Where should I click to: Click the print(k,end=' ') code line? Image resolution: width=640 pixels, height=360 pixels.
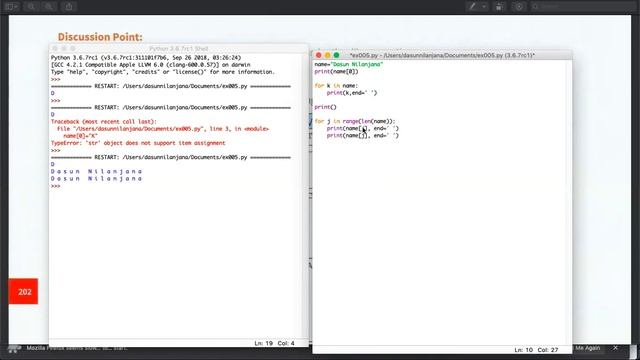point(352,93)
